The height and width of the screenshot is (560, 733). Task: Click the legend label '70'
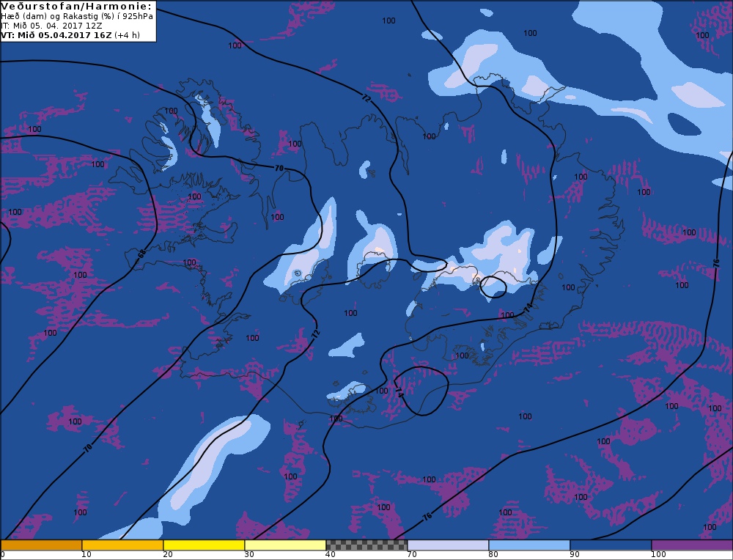[412, 554]
